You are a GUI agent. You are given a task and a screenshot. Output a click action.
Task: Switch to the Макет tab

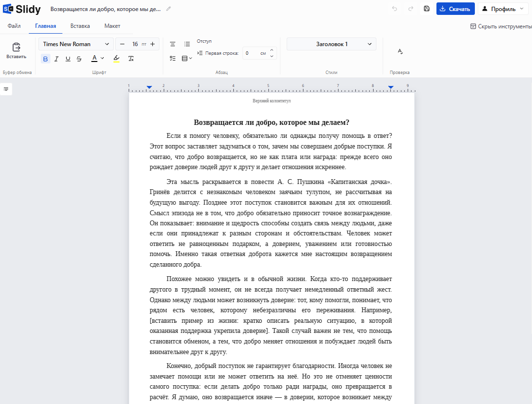pyautogui.click(x=112, y=26)
